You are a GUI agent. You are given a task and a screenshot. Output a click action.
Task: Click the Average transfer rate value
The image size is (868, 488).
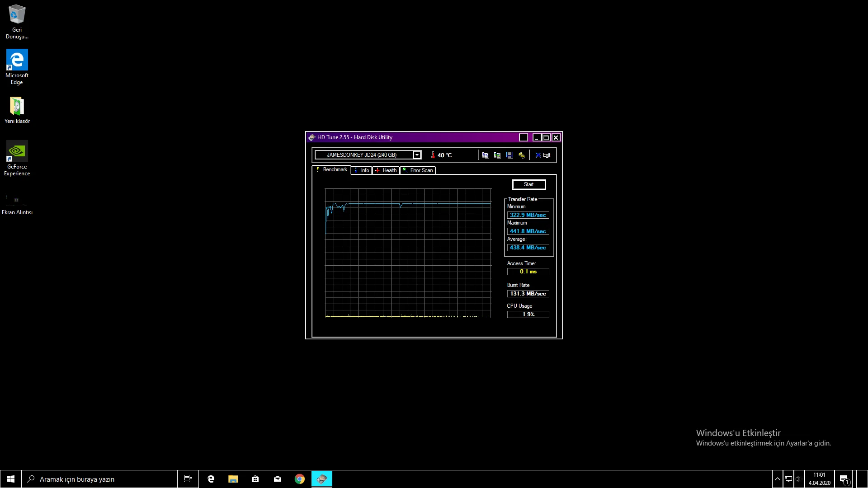point(528,248)
